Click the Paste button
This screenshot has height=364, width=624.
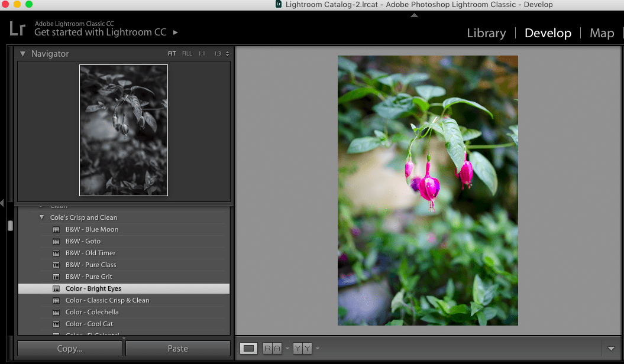pyautogui.click(x=178, y=349)
